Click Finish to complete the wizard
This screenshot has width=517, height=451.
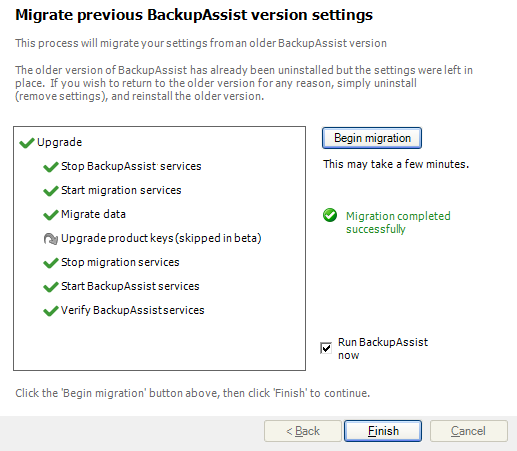[x=383, y=431]
